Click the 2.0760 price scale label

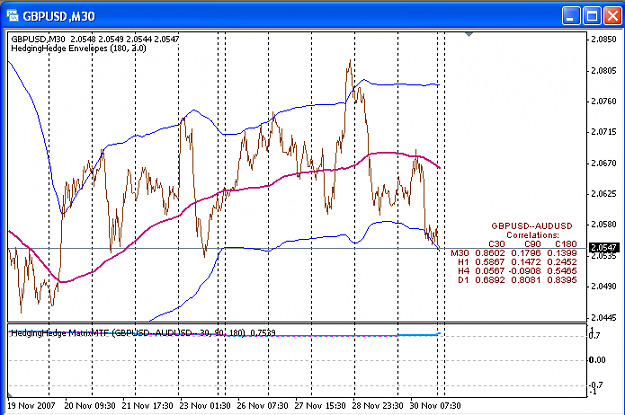[604, 101]
